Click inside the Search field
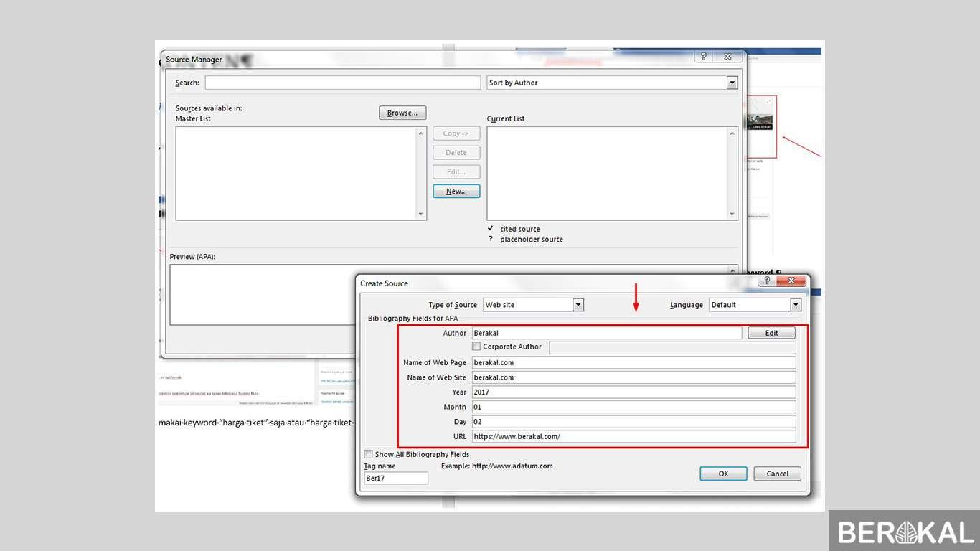Viewport: 980px width, 551px height. [x=343, y=83]
